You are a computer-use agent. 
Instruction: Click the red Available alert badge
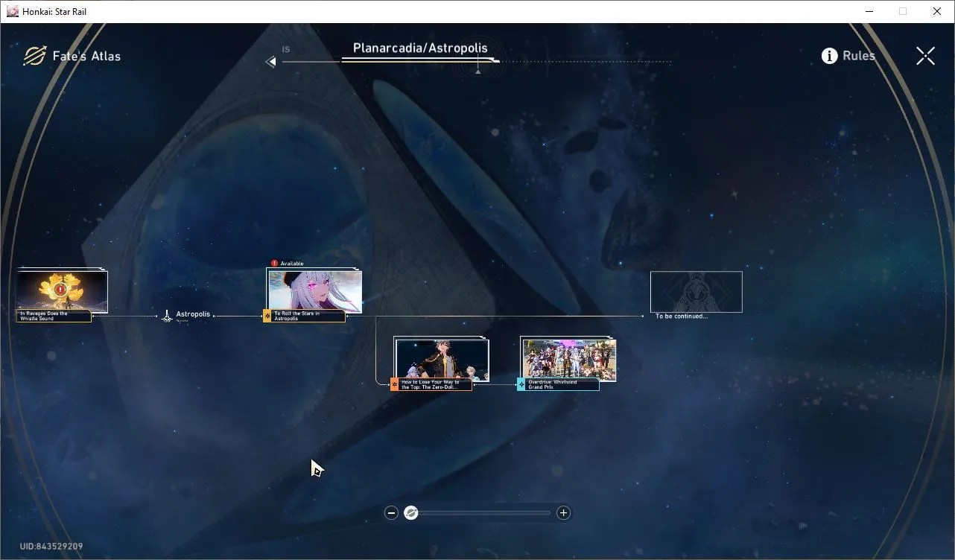click(x=274, y=264)
